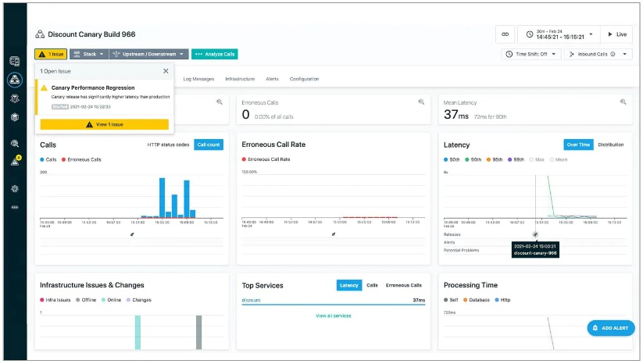This screenshot has width=643, height=364.
Task: Open the settings gear in the sidebar
Action: 15,189
